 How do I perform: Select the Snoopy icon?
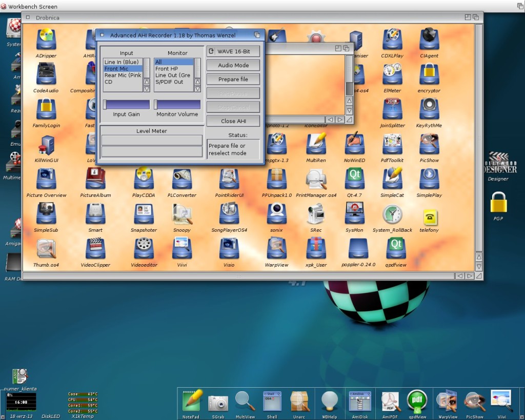click(182, 214)
